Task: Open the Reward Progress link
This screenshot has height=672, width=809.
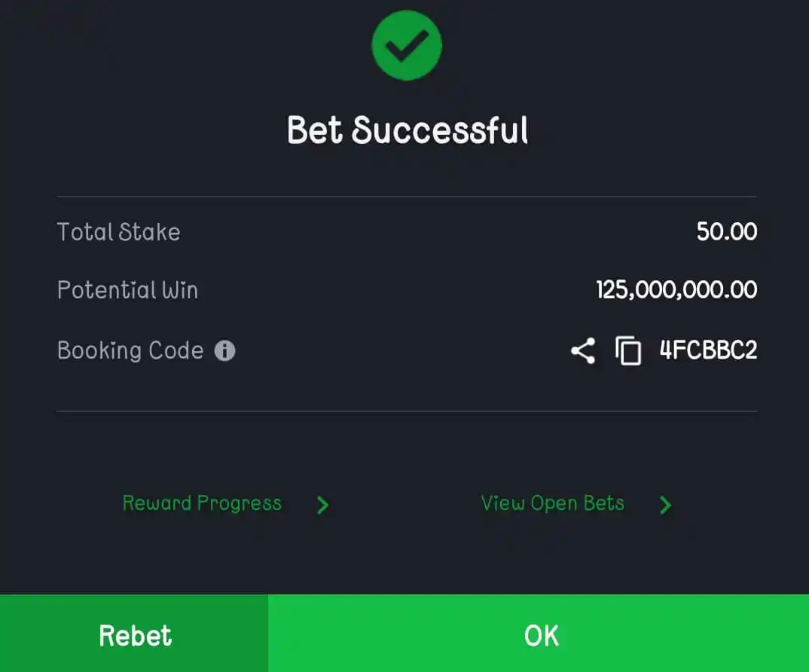Action: pos(202,503)
